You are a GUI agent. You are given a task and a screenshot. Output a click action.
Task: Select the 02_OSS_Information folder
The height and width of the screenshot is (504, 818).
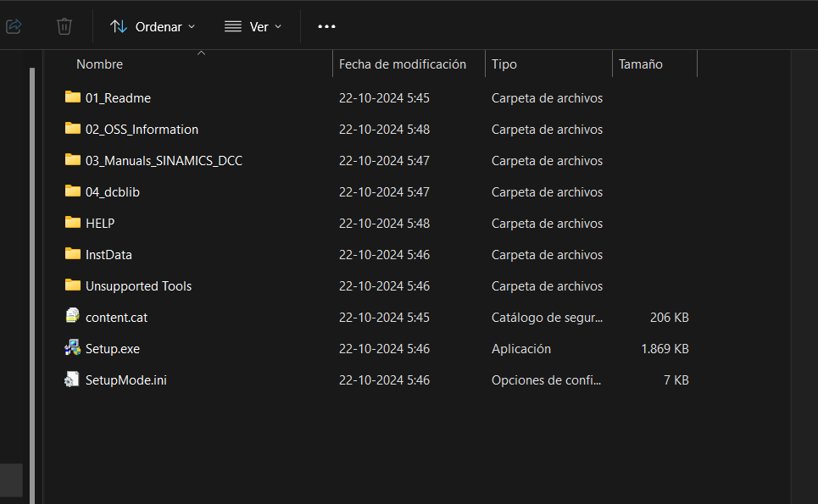tap(142, 130)
